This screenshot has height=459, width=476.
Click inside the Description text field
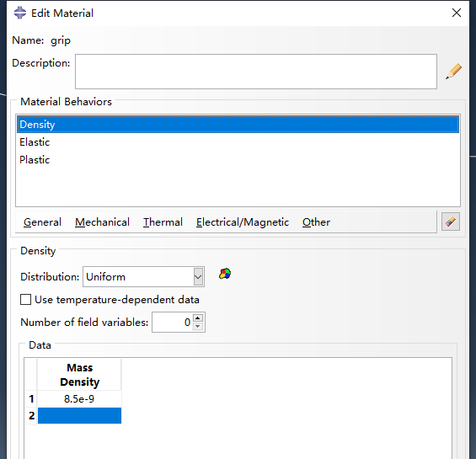pos(256,72)
